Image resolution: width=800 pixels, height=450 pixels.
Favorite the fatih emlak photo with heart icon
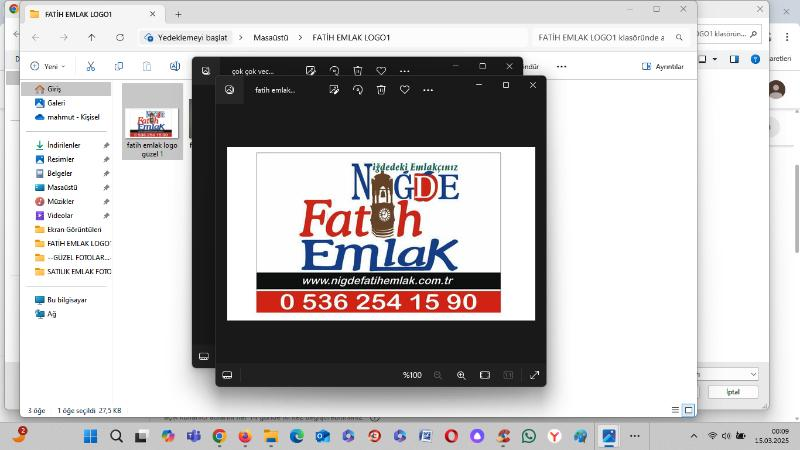tap(404, 89)
